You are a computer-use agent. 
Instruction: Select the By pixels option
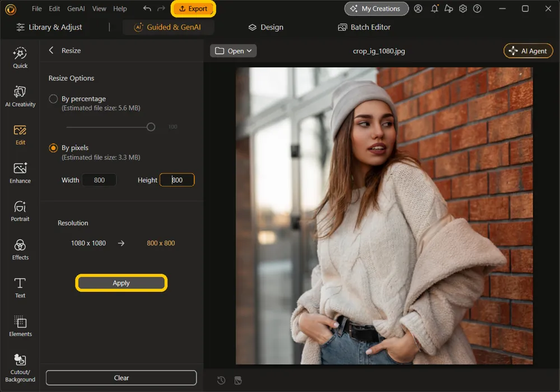[x=53, y=148]
